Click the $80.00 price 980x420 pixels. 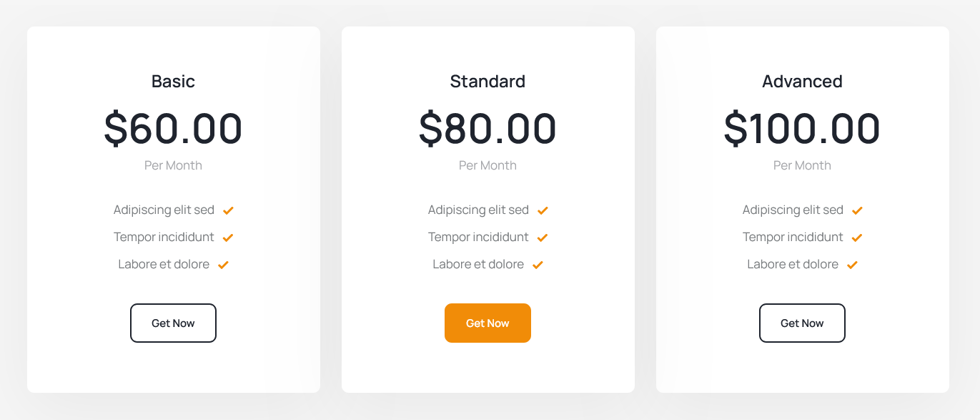[487, 129]
